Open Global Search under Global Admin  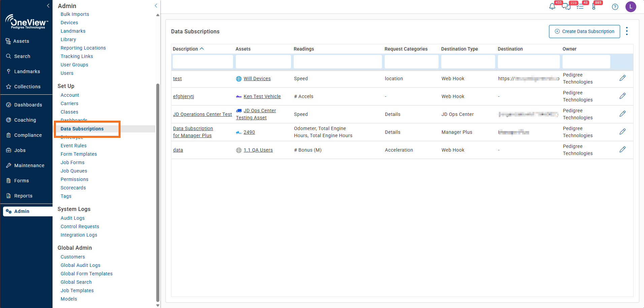pos(76,282)
